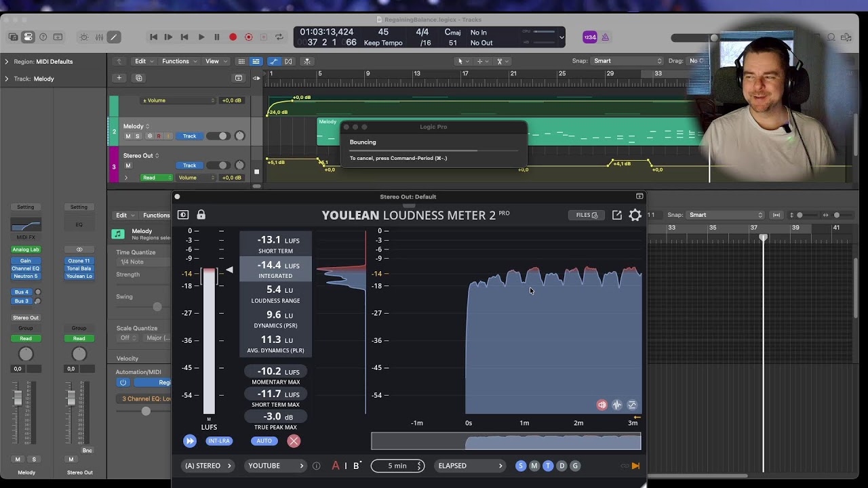Image resolution: width=868 pixels, height=488 pixels.
Task: Open plugin settings gear in Youlean
Action: point(635,215)
